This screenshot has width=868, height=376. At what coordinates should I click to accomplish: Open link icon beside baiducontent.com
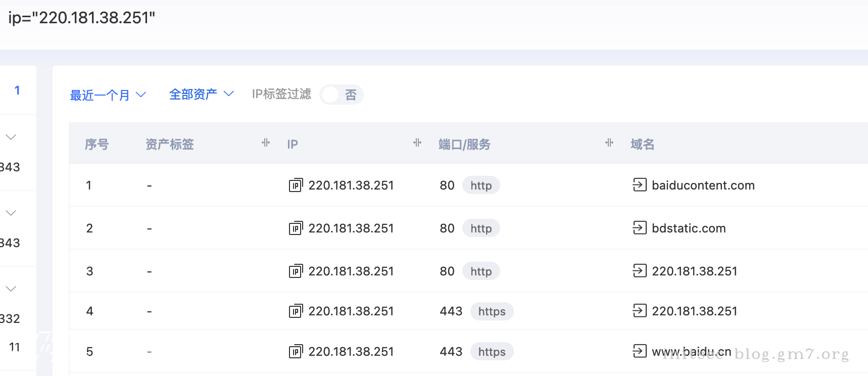coord(639,185)
